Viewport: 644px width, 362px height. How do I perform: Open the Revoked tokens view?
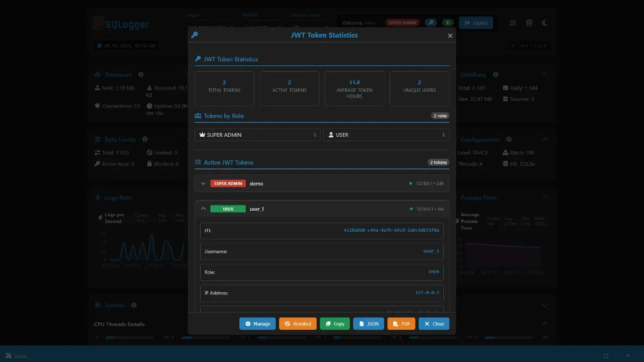click(298, 324)
